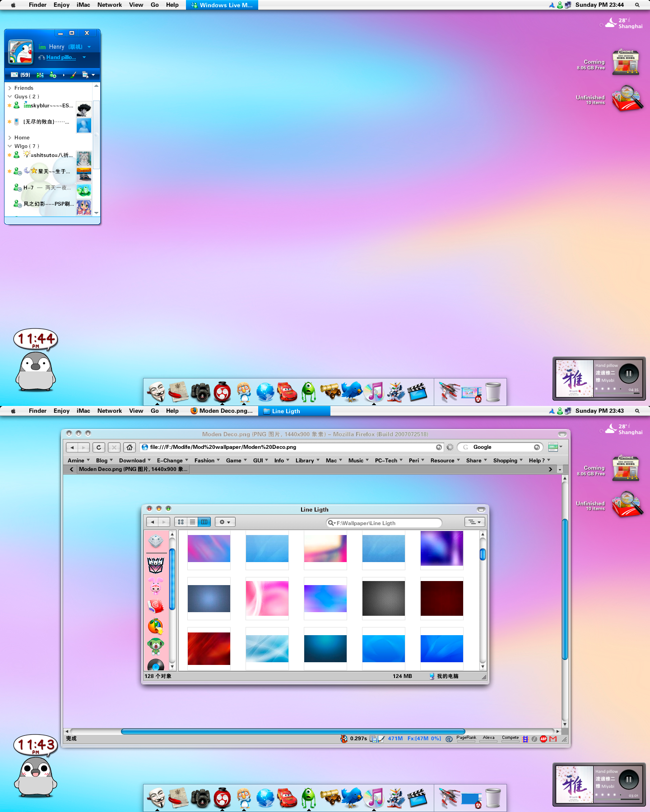Click the trash can in dock below Firefox
The width and height of the screenshot is (650, 812).
(493, 798)
